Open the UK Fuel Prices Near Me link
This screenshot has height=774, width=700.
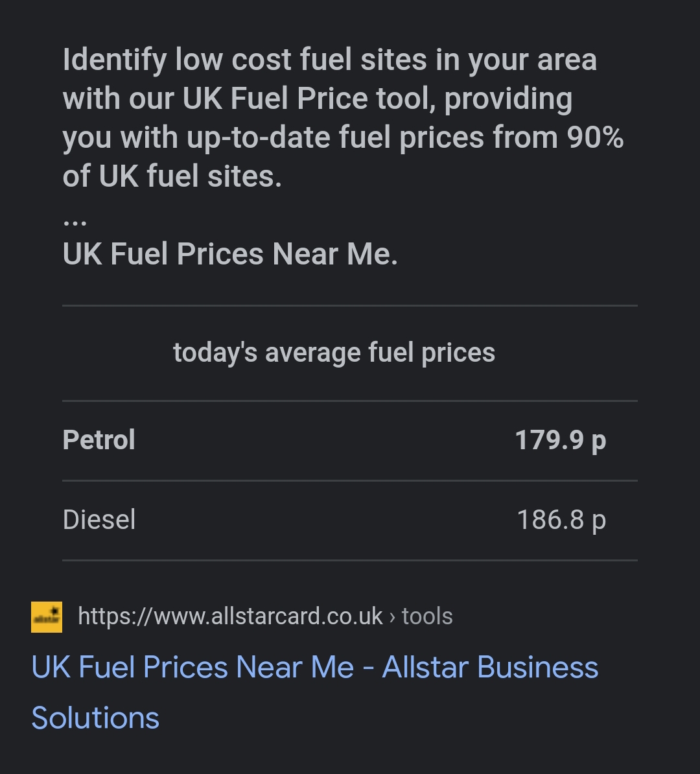[x=314, y=692]
